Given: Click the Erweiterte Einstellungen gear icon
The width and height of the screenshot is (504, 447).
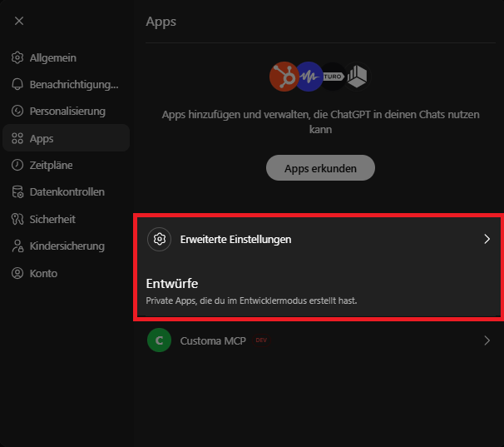Looking at the screenshot, I should (x=159, y=239).
